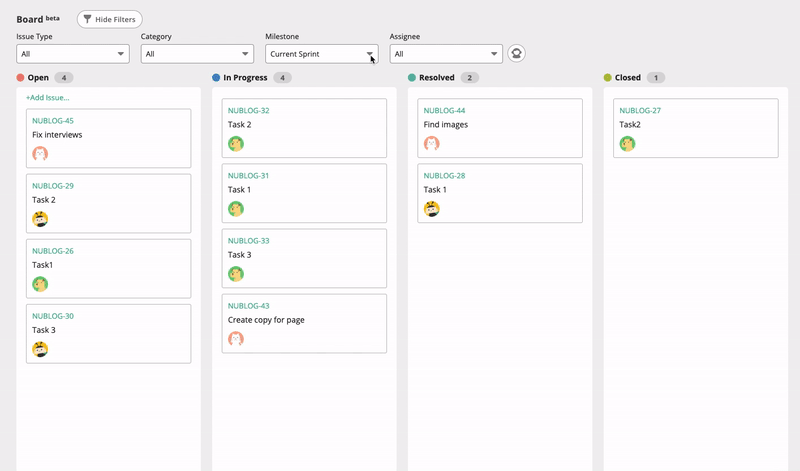
Task: Click assignee avatar on NUBLOG-44 card
Action: click(432, 143)
